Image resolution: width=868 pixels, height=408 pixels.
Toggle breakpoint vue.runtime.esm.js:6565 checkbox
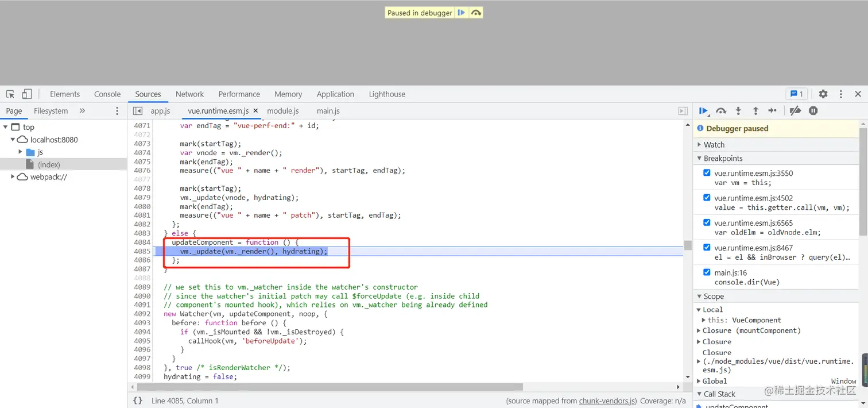point(707,222)
